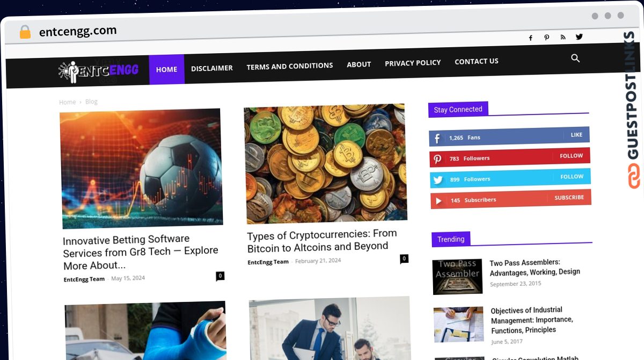Open the RSS feed icon in top bar
The image size is (644, 360).
(563, 37)
